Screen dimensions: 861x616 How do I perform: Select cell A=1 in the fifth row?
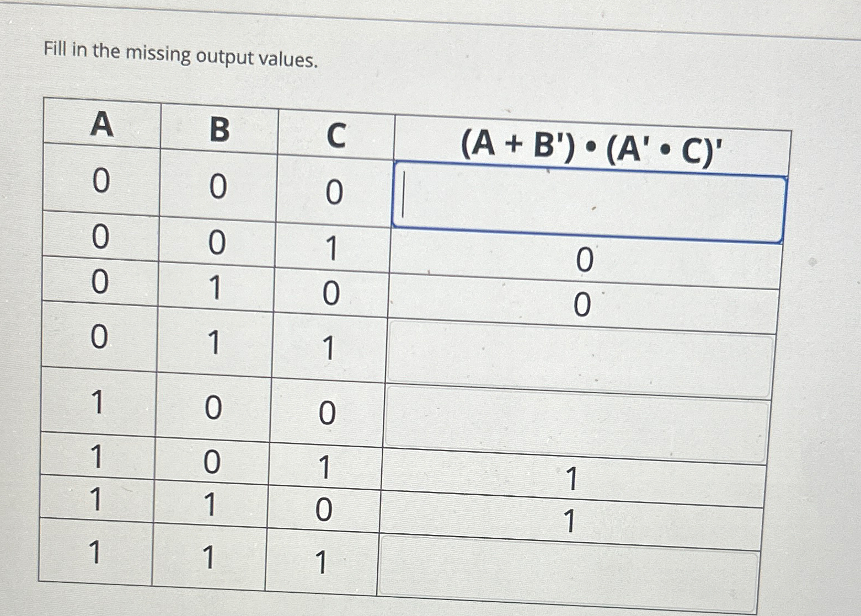(x=97, y=404)
